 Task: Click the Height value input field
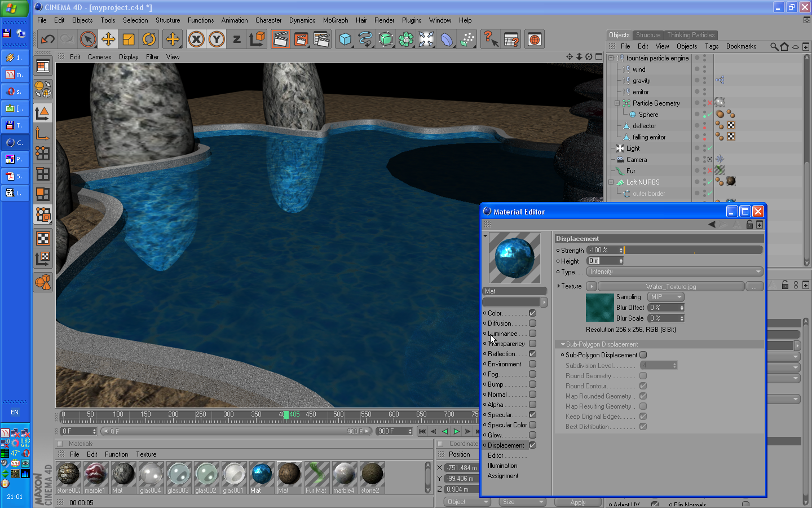pos(603,261)
